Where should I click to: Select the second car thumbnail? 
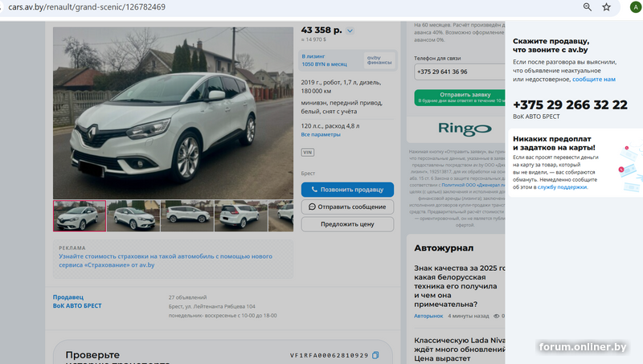tap(133, 216)
